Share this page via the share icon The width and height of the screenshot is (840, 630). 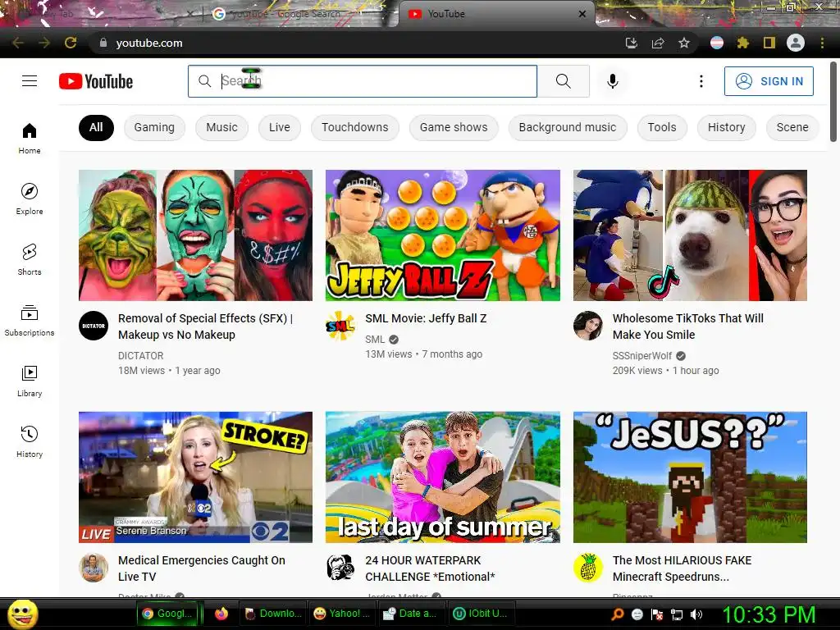pyautogui.click(x=657, y=43)
